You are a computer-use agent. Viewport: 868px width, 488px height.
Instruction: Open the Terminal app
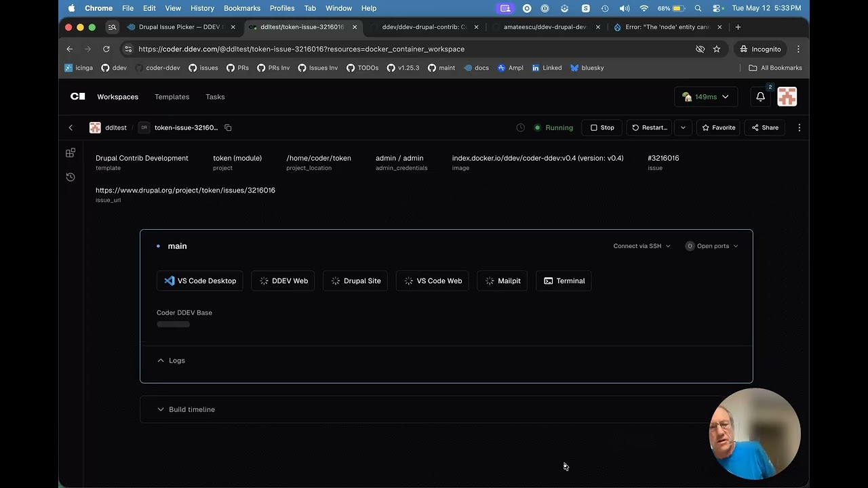tap(564, 281)
